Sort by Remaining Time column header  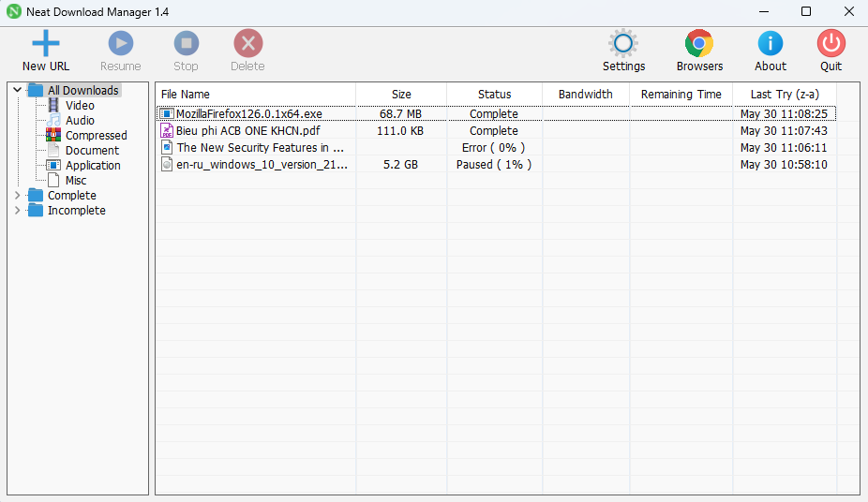click(681, 94)
